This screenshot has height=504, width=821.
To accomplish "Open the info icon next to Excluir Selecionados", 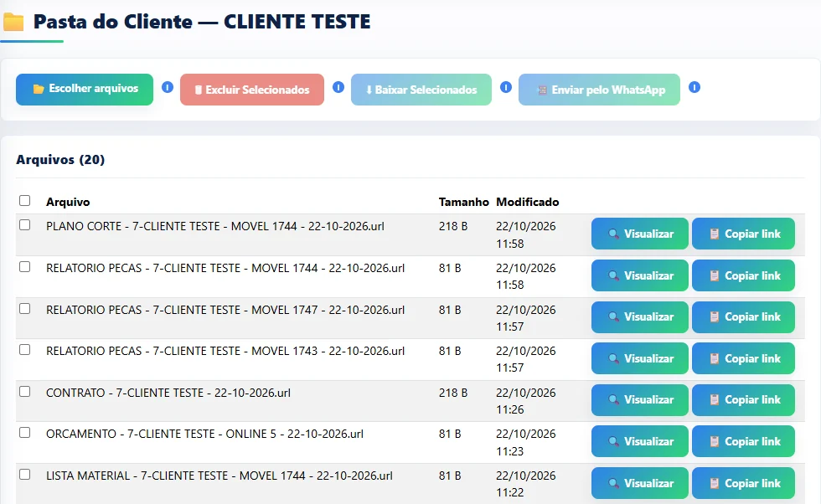I will tap(338, 87).
